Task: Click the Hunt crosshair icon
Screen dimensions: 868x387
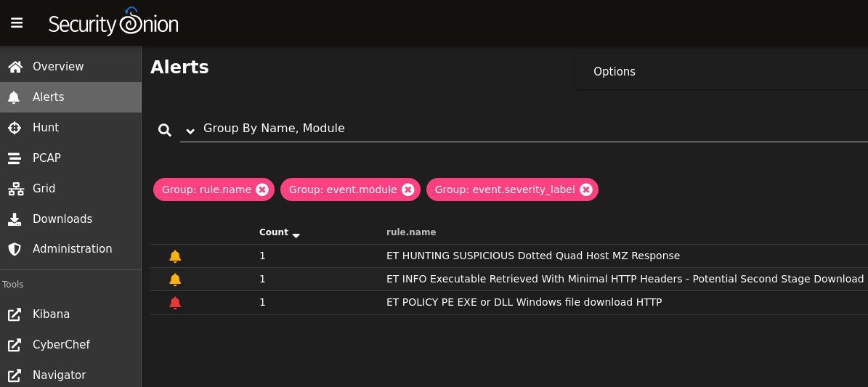Action: [x=15, y=128]
